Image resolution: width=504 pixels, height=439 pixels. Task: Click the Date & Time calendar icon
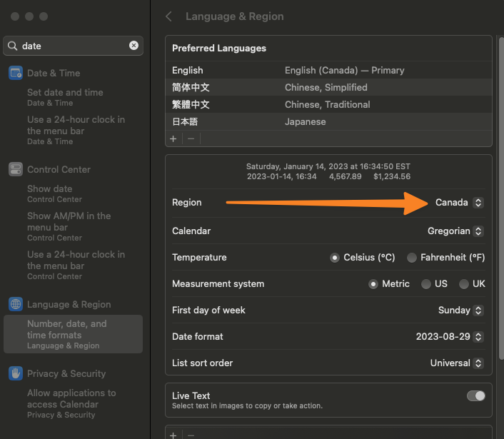16,73
